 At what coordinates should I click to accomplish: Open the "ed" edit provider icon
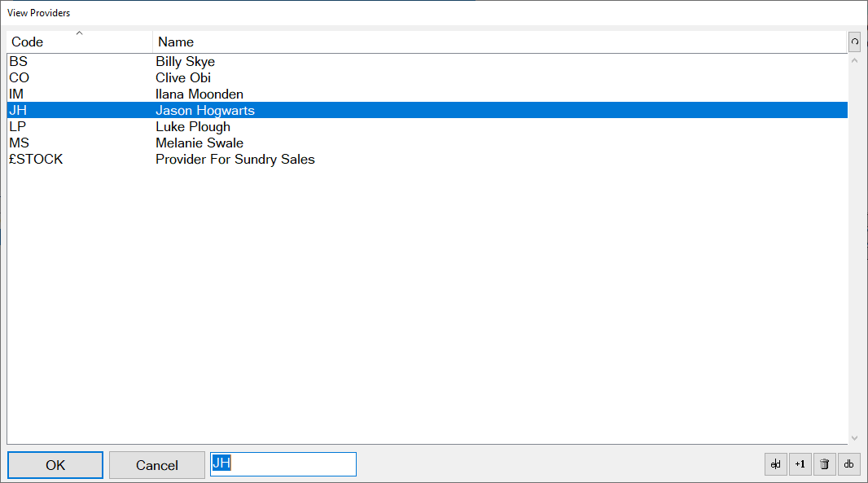click(774, 464)
